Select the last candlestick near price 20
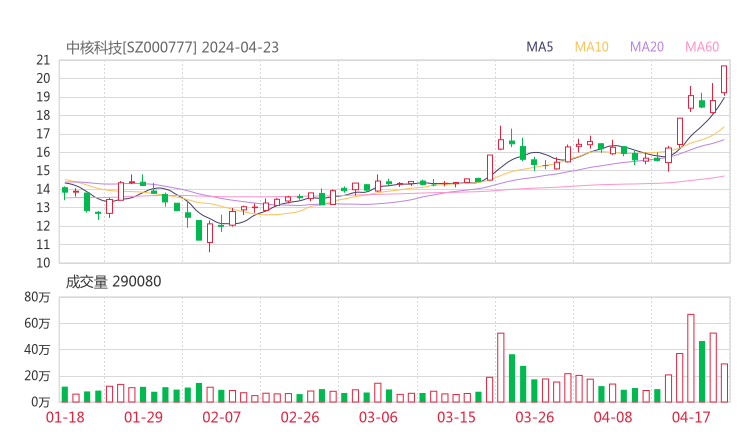The image size is (740, 440). (724, 79)
